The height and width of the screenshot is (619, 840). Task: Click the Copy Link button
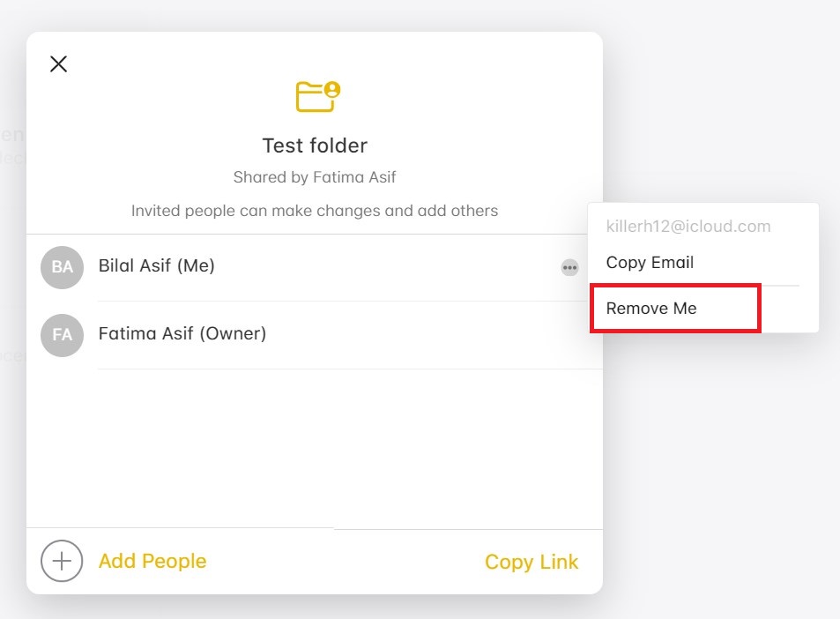point(532,562)
